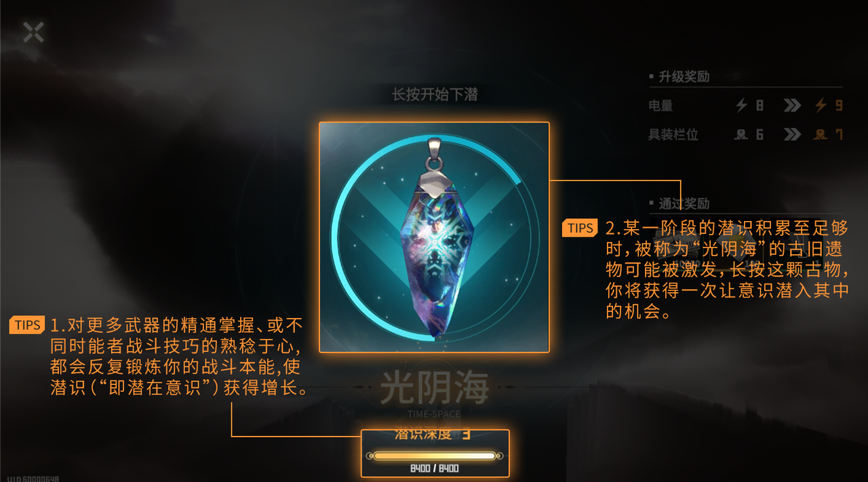Click the TIPS badge for tip 2
868x482 pixels.
coord(580,228)
